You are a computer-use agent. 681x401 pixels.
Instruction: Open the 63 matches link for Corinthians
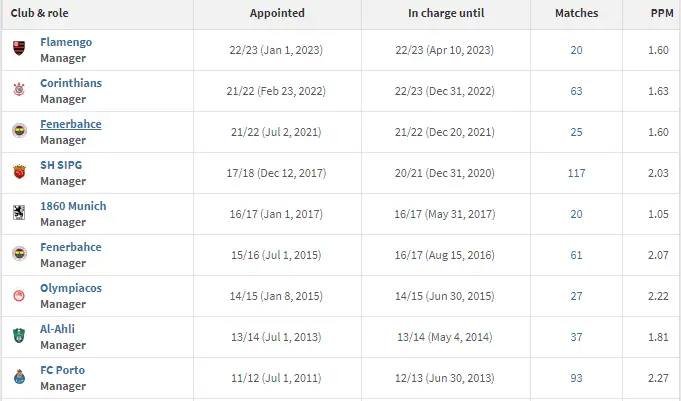576,91
